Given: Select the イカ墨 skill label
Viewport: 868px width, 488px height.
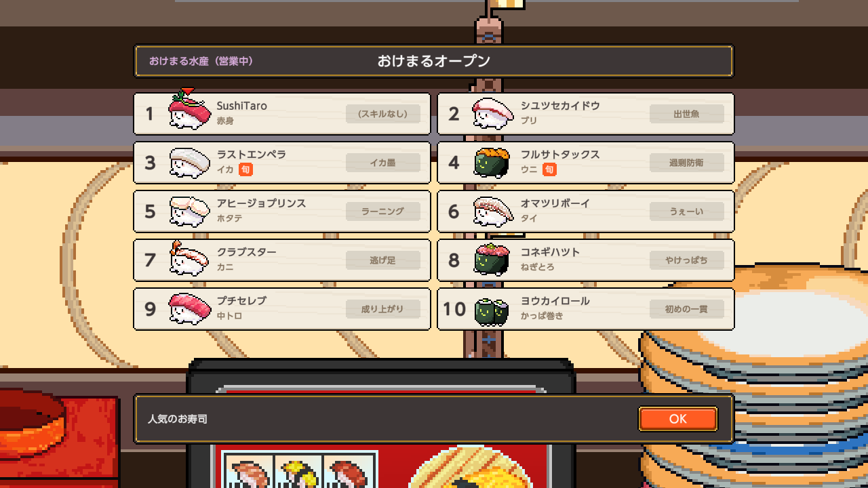Looking at the screenshot, I should pyautogui.click(x=383, y=163).
